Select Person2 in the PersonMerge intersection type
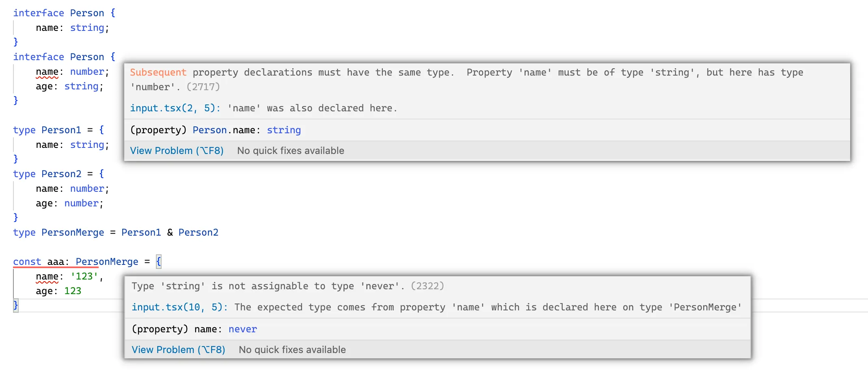This screenshot has width=868, height=377. 198,233
